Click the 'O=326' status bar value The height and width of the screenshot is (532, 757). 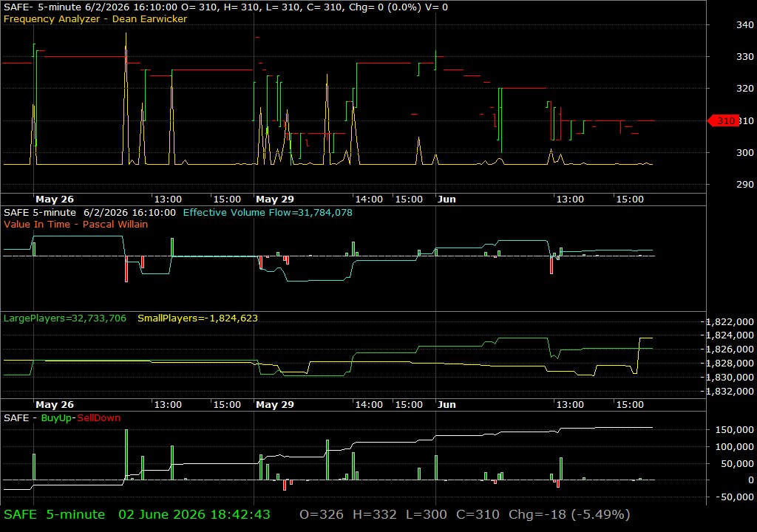tap(322, 514)
